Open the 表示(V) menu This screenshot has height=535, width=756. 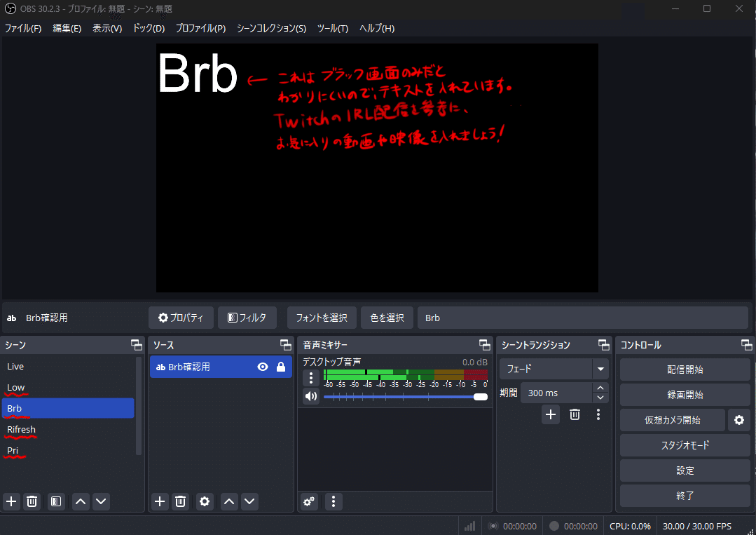(107, 29)
